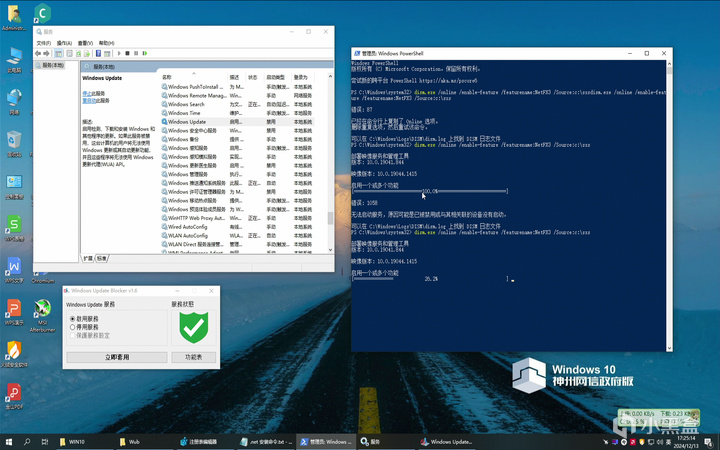Image resolution: width=720 pixels, height=450 pixels.
Task: Click the Windows Start button
Action: pyautogui.click(x=10, y=441)
